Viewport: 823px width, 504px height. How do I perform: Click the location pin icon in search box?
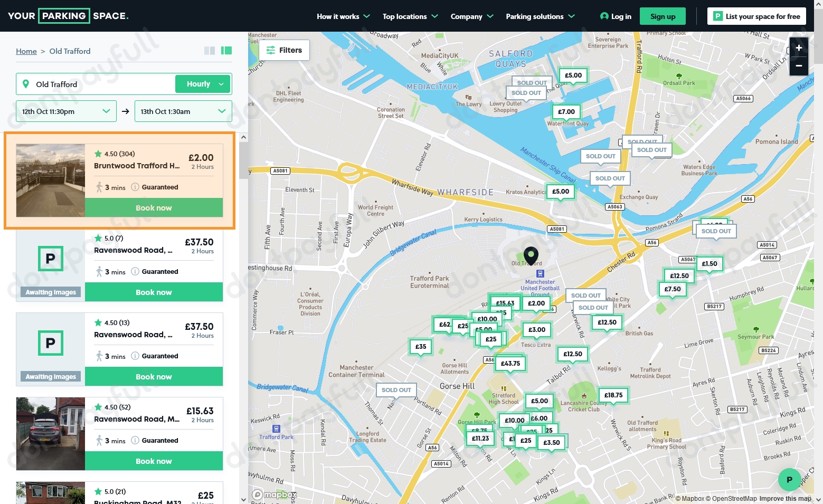[26, 84]
